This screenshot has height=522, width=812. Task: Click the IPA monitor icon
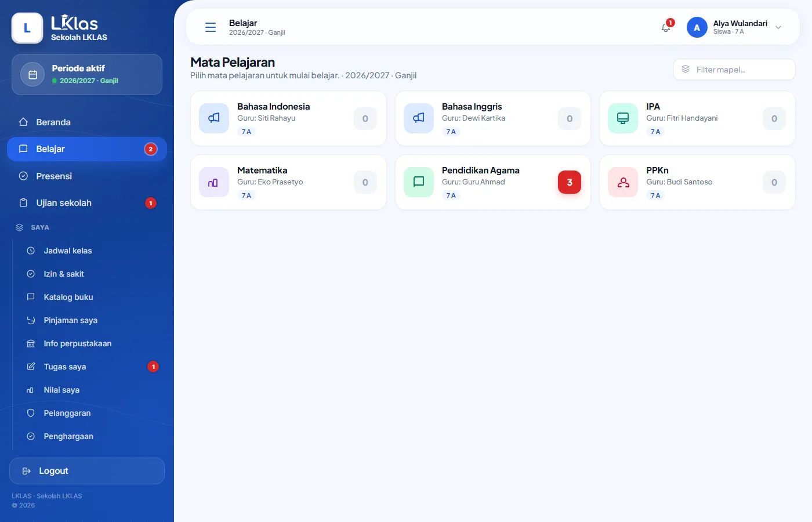[623, 118]
